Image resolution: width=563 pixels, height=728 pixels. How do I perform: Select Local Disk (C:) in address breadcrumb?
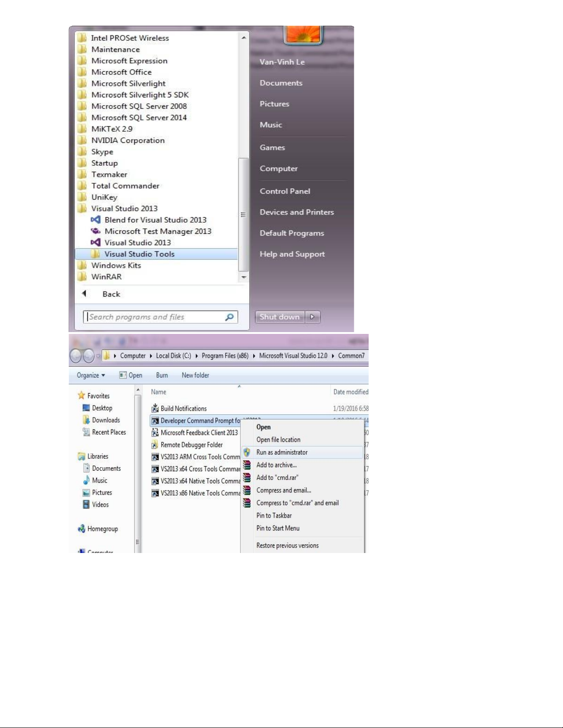173,356
